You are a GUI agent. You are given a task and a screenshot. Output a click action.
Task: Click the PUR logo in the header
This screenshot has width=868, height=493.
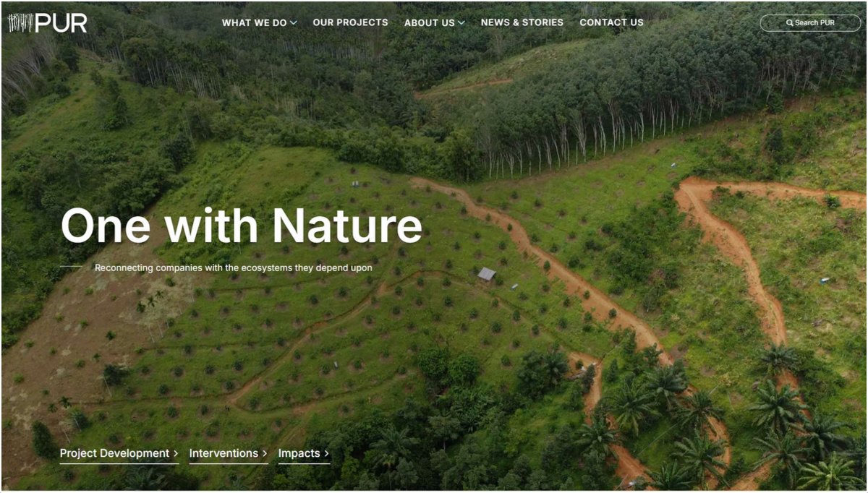[x=48, y=23]
